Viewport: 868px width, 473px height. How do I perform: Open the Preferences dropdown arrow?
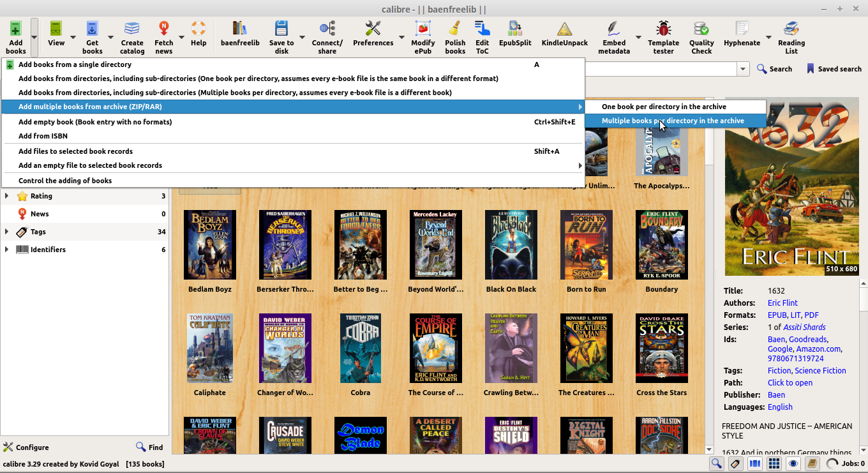click(401, 38)
